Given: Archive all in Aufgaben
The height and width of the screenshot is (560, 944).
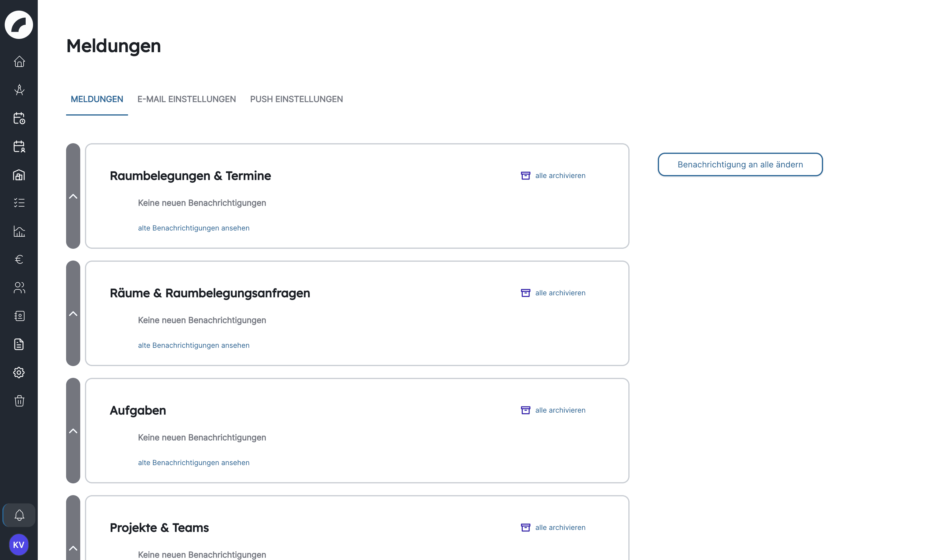Looking at the screenshot, I should click(553, 410).
